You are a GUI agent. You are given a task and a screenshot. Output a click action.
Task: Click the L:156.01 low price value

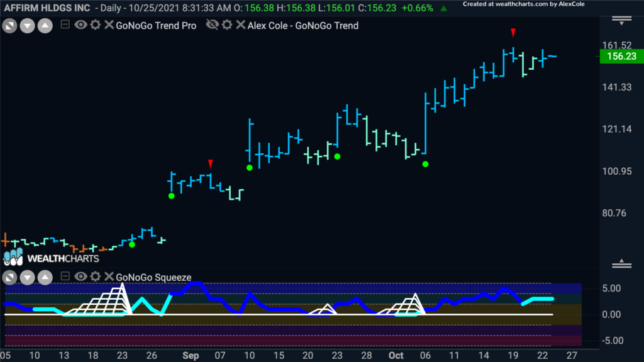(337, 8)
